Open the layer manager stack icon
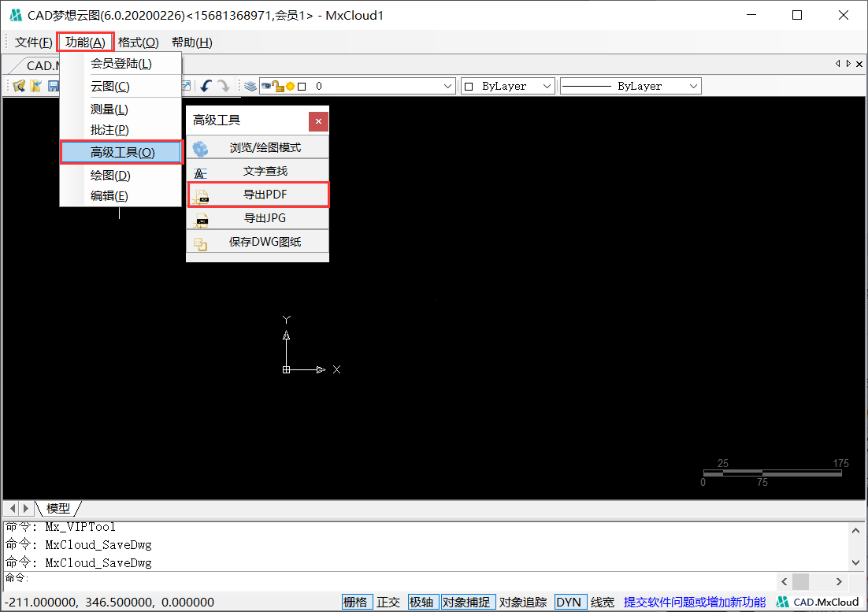 coord(250,86)
